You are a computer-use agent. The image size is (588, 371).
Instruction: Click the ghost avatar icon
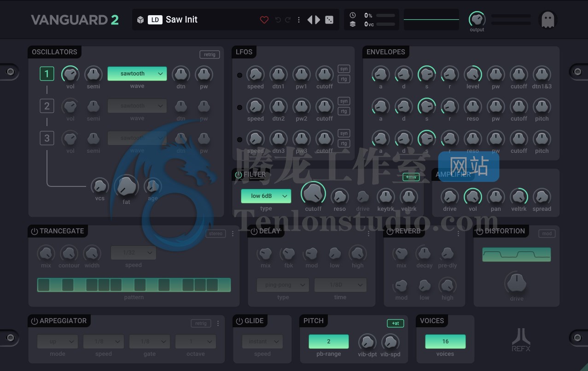(x=548, y=20)
